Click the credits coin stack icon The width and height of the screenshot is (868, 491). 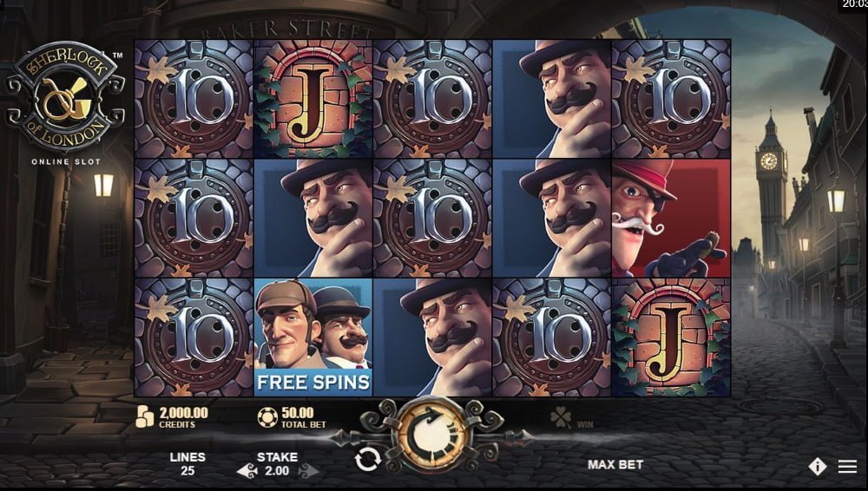145,416
